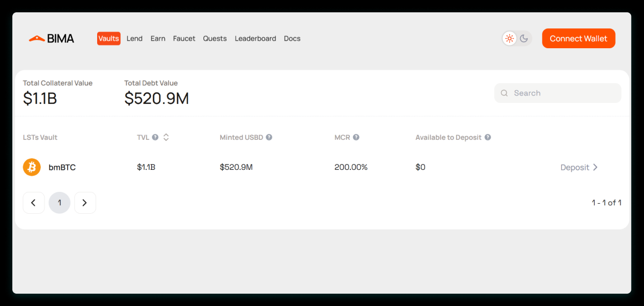Click the $1.1B TVL cell of bmBTC
The width and height of the screenshot is (644, 306).
(x=146, y=167)
